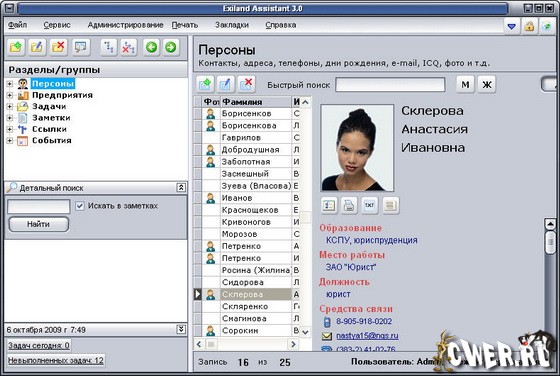Expand the Заметки tree node
This screenshot has width=560, height=376.
[x=10, y=118]
